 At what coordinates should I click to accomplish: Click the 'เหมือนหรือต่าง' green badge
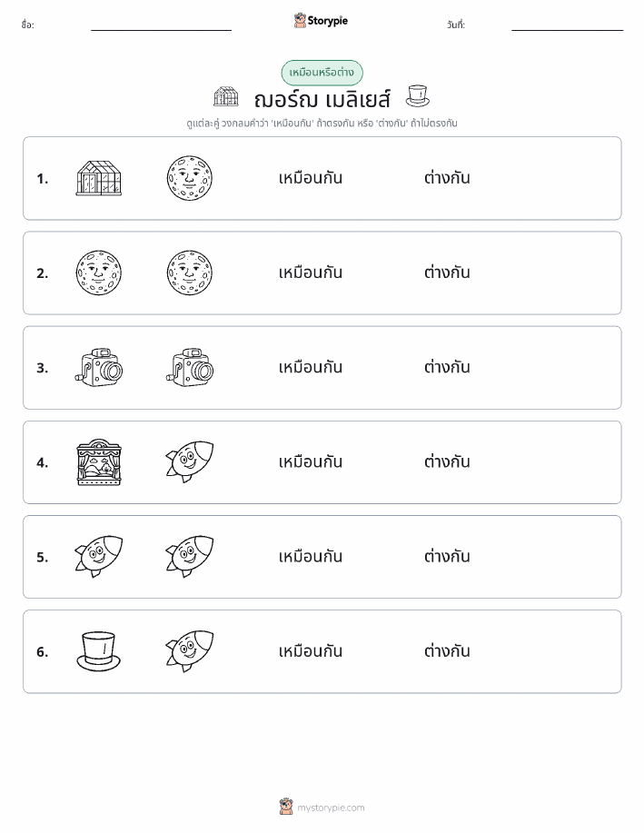coord(322,73)
